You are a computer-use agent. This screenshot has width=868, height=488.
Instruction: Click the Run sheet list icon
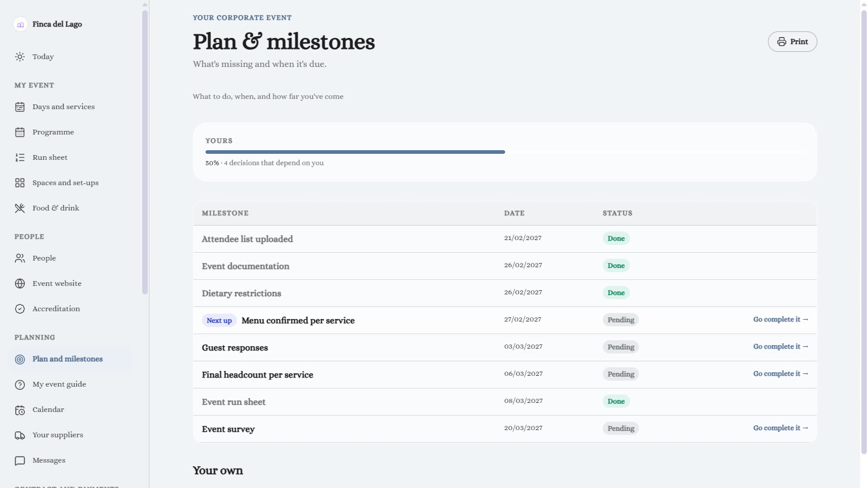(x=20, y=157)
